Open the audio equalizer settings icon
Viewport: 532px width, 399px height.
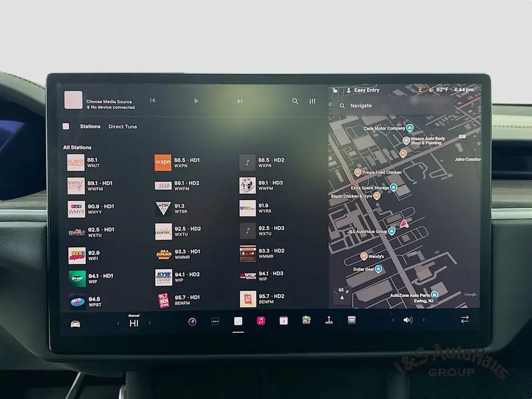(x=312, y=101)
